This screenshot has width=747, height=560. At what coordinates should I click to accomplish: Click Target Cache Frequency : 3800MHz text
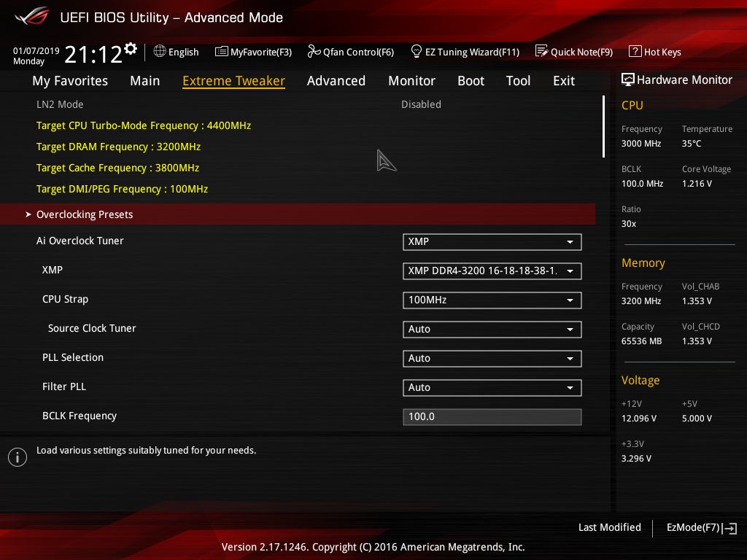click(x=117, y=168)
